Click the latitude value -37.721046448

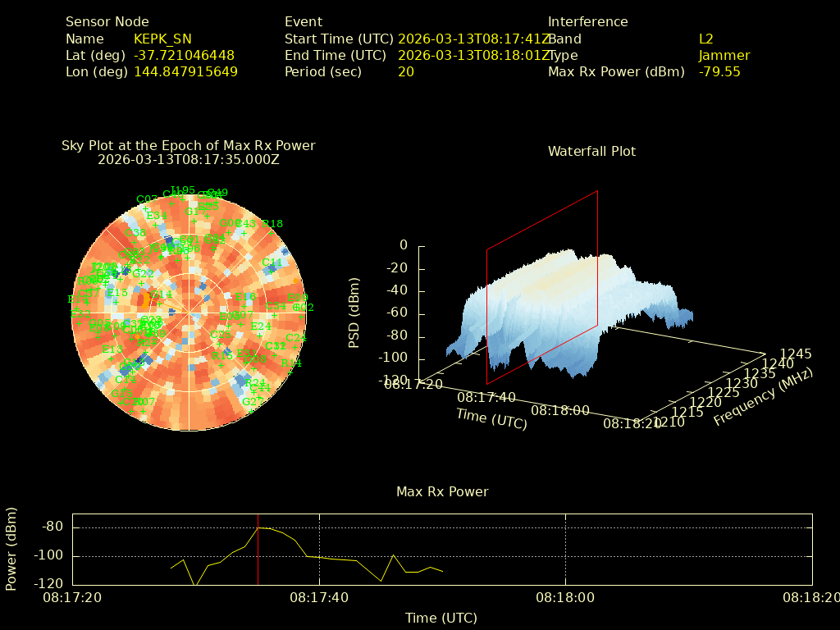(184, 56)
